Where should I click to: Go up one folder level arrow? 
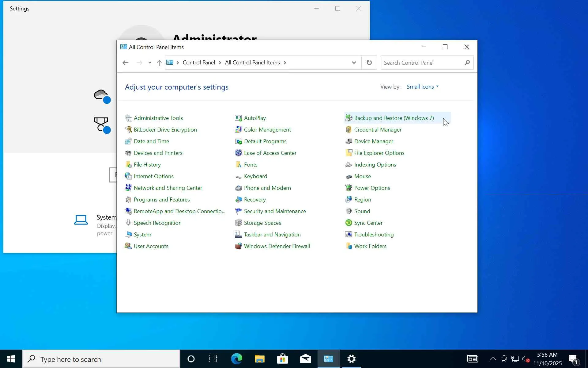(159, 63)
